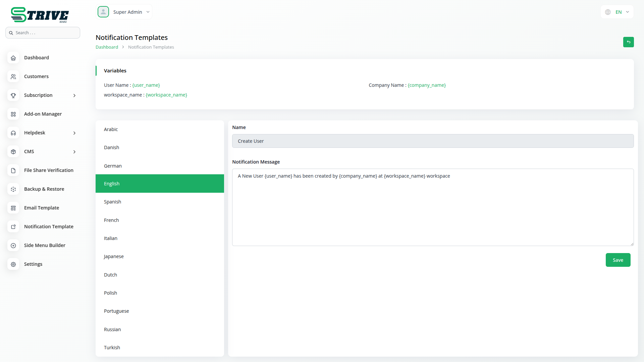This screenshot has height=362, width=644.
Task: Follow the Dashboard breadcrumb link
Action: 107,47
